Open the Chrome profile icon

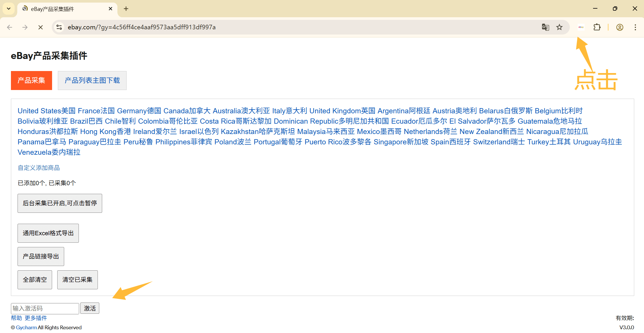[x=620, y=27]
